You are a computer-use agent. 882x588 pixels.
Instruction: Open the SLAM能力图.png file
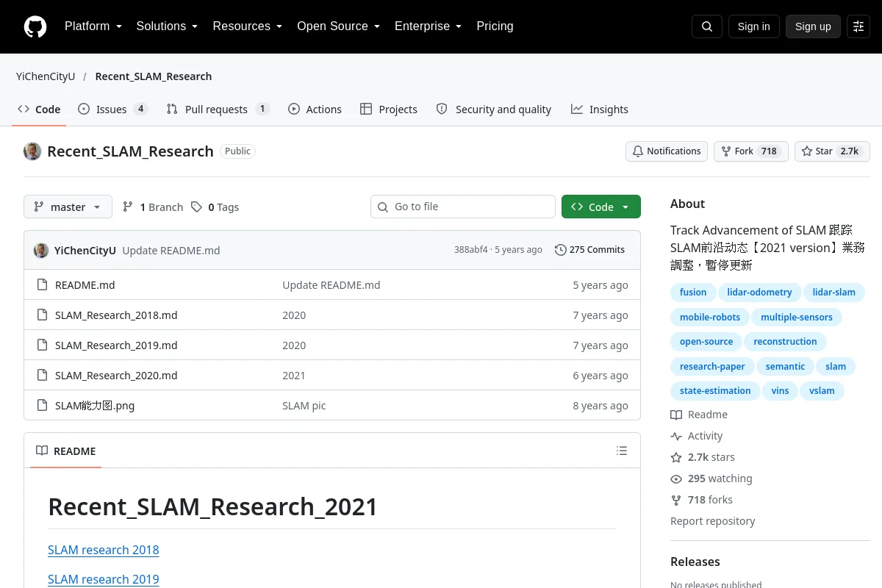click(x=95, y=406)
